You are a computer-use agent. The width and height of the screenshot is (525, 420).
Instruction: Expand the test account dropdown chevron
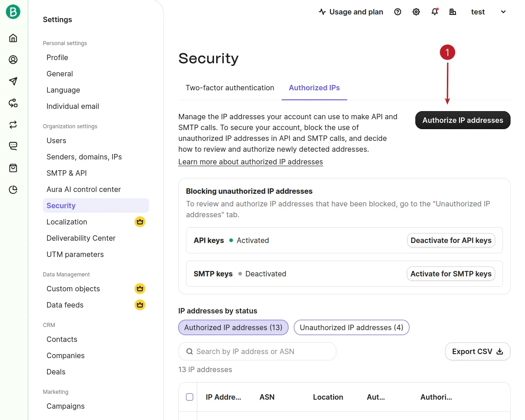coord(503,12)
